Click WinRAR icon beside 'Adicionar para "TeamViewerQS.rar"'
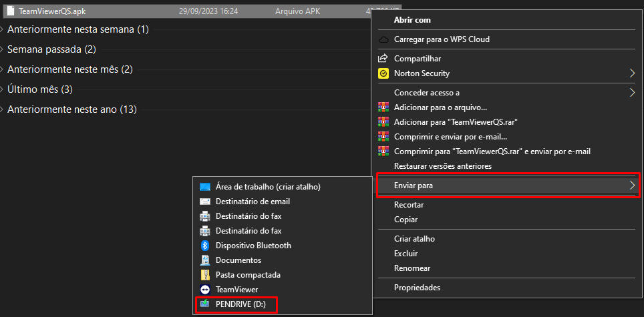 [383, 122]
